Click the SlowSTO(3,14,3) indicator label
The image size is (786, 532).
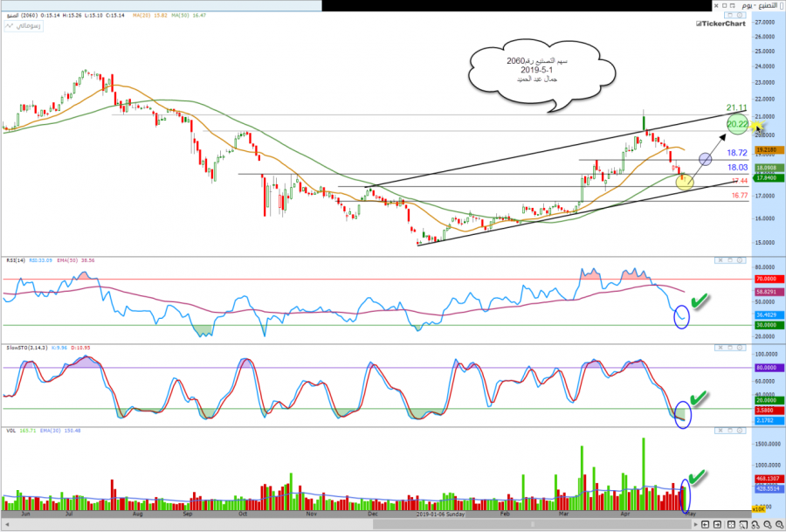tap(21, 347)
